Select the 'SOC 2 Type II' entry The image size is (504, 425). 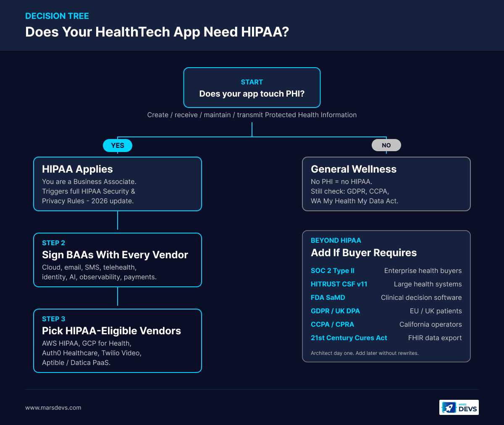click(333, 271)
